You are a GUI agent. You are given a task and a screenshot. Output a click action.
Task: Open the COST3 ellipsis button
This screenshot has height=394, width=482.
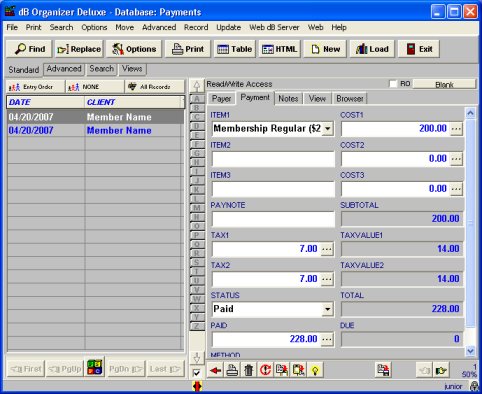click(x=456, y=189)
